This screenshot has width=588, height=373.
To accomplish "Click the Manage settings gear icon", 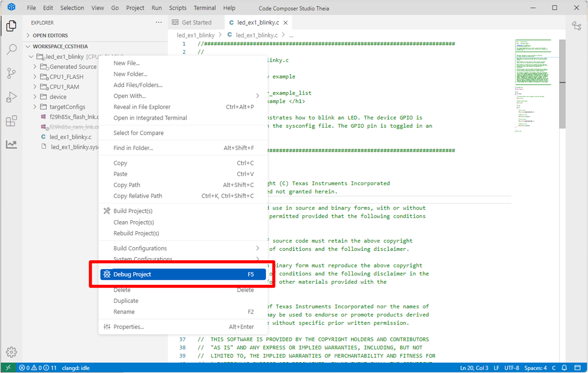I will click(11, 352).
